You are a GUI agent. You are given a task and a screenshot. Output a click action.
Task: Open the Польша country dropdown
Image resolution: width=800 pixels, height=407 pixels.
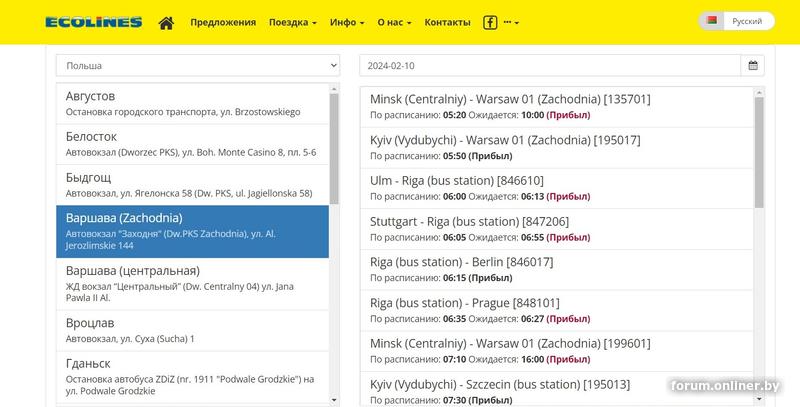point(197,66)
